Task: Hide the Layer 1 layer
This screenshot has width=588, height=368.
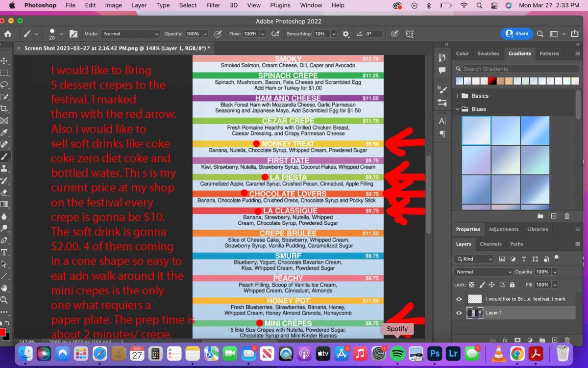Action: [x=459, y=313]
